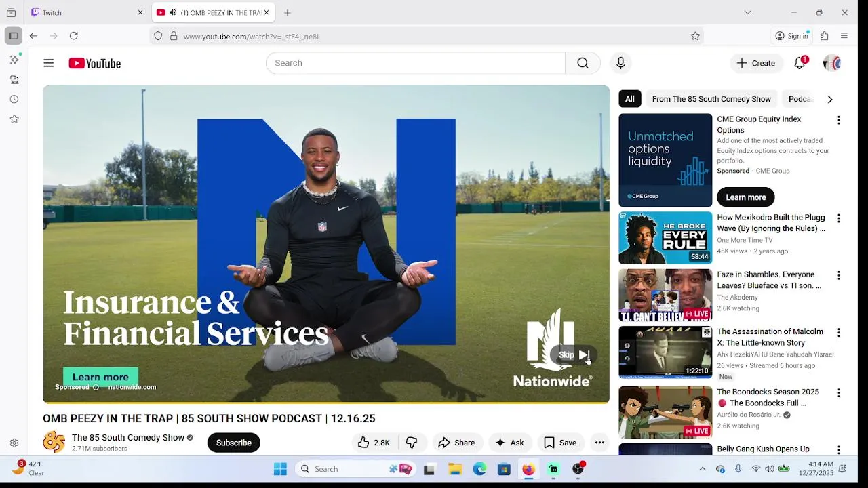Open Firefox application menu
This screenshot has width=868, height=488.
coord(844,36)
